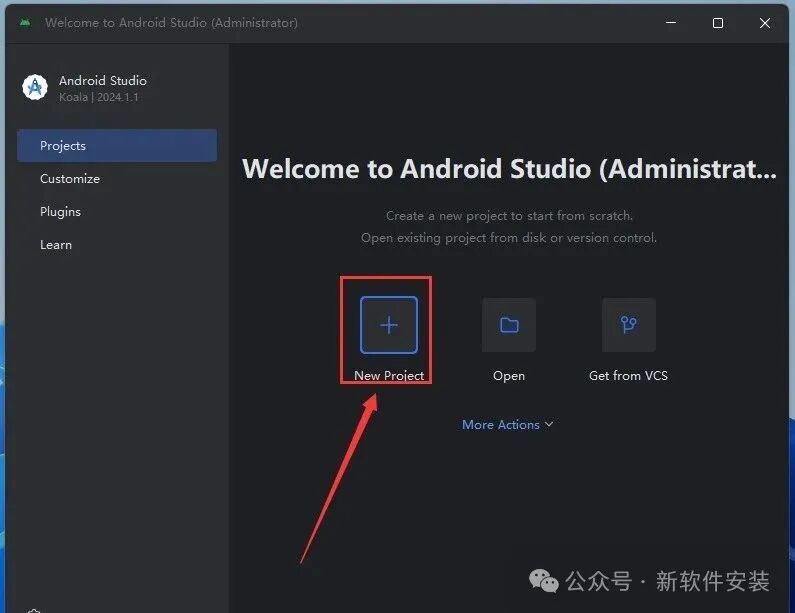Minimize the Android Studio window

coord(671,23)
